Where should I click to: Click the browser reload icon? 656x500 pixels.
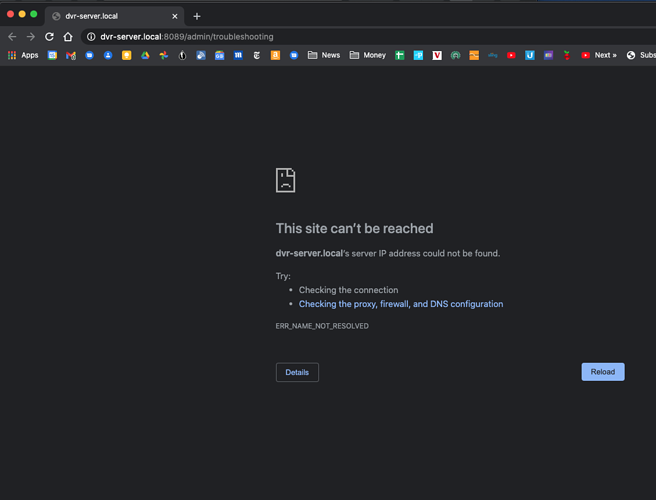[49, 37]
